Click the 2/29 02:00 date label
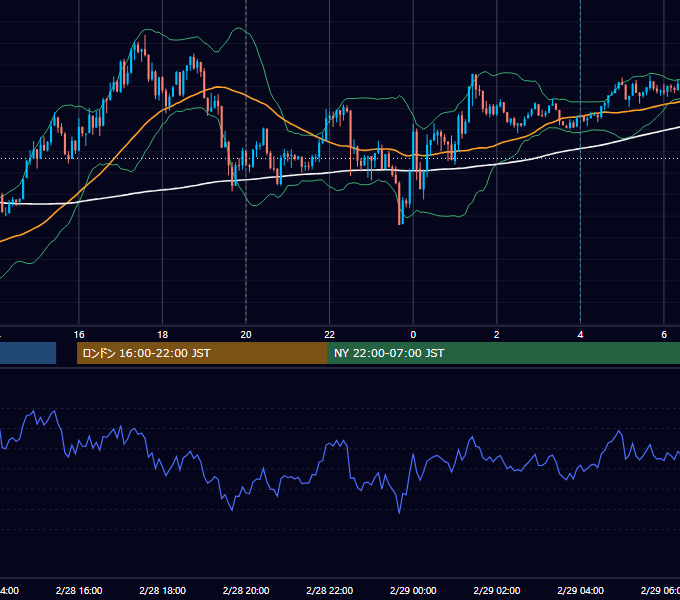Image resolution: width=680 pixels, height=600 pixels. [497, 590]
